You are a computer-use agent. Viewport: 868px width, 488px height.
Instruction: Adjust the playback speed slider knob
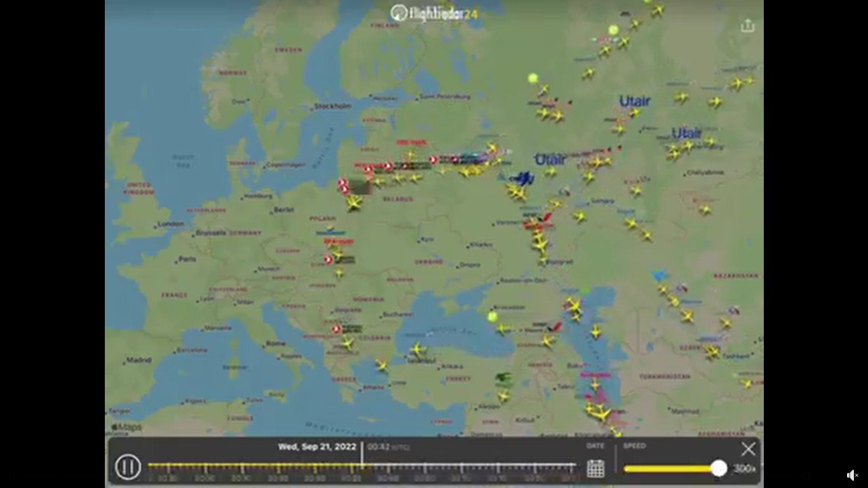(719, 468)
